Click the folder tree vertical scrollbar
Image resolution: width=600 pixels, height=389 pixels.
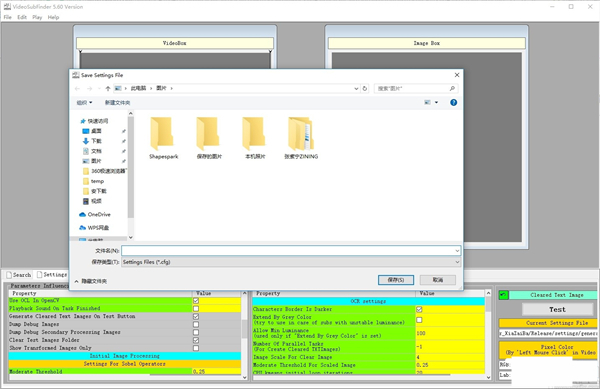click(x=130, y=168)
